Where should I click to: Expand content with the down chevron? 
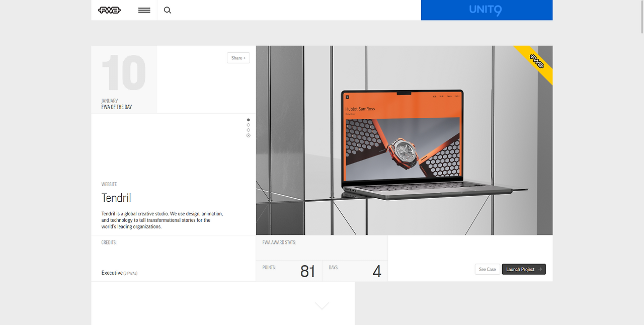click(x=321, y=305)
